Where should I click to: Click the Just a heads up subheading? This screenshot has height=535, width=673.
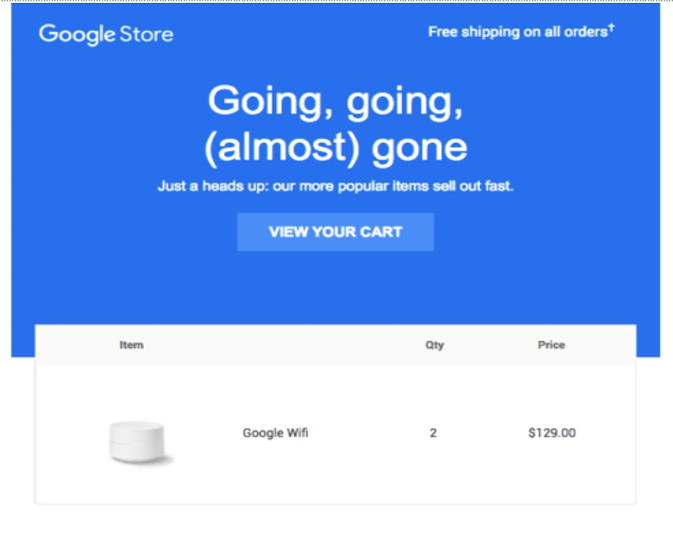[335, 186]
